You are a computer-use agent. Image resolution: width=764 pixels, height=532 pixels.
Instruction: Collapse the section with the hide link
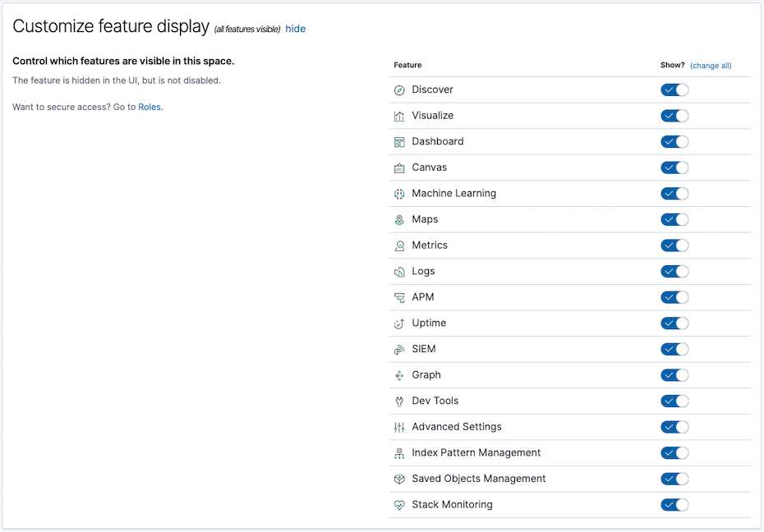295,29
